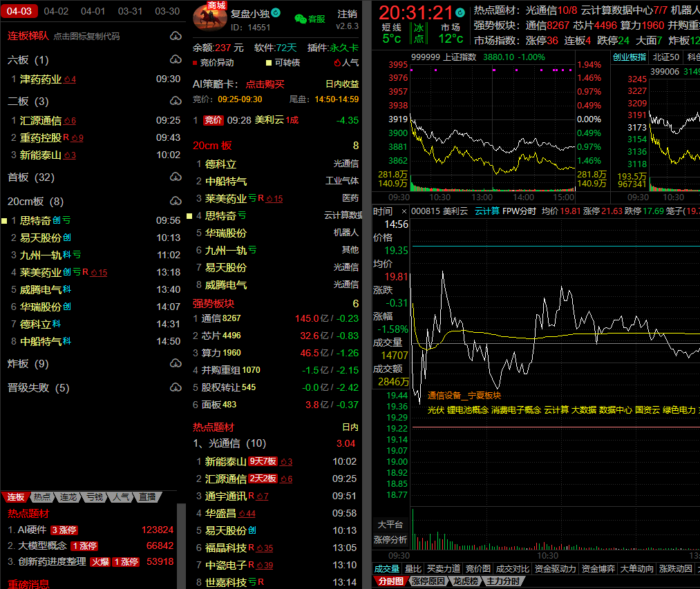
Task: Click the cloud copy icon beside 连板梯队
Action: tap(175, 36)
